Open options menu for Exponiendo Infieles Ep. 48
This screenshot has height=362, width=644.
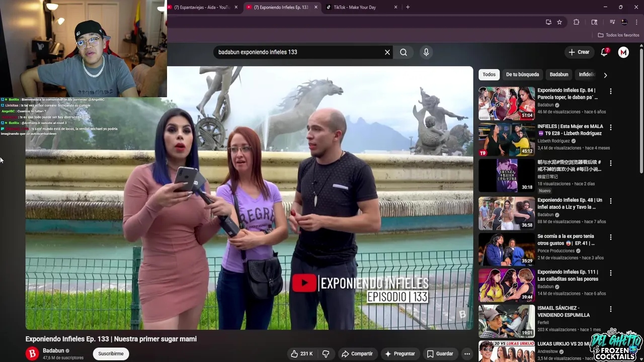(611, 201)
